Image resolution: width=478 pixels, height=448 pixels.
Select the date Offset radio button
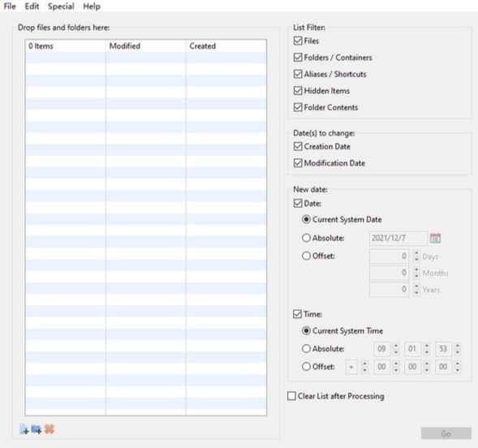[306, 256]
